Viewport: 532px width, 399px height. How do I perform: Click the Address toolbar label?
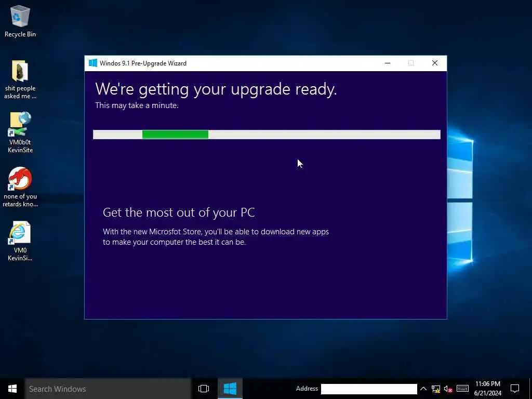point(307,389)
